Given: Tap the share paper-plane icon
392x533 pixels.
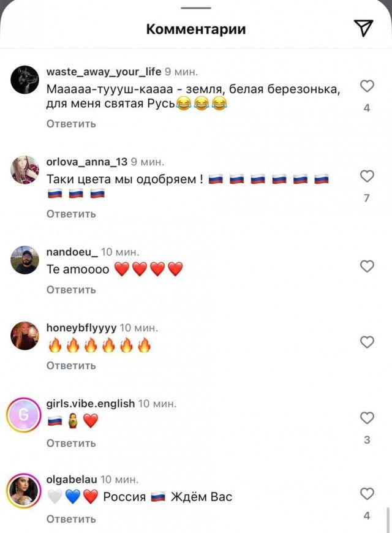Looking at the screenshot, I should point(363,28).
